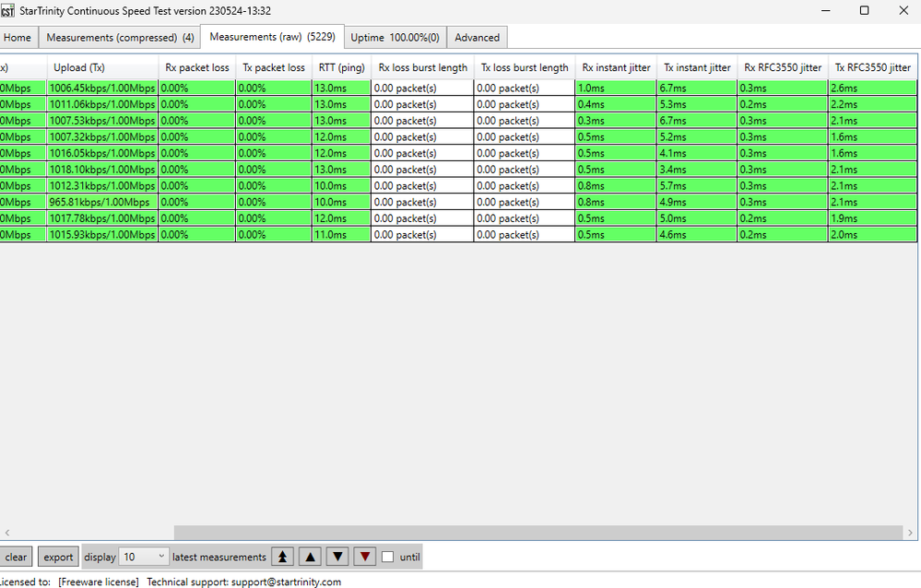Click the Tx RFC3550 jitter column header
Viewport: 921px width, 588px height.
click(873, 67)
